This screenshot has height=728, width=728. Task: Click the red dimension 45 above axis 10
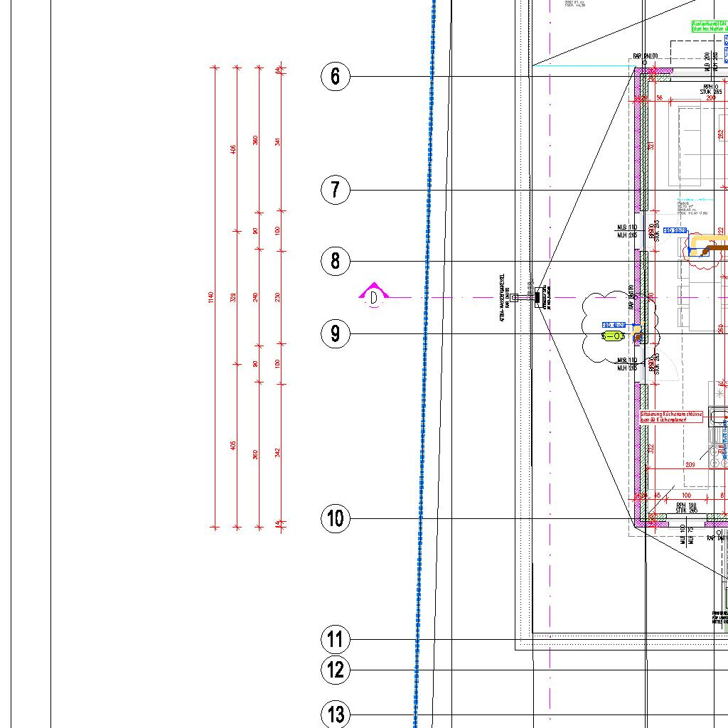657,496
